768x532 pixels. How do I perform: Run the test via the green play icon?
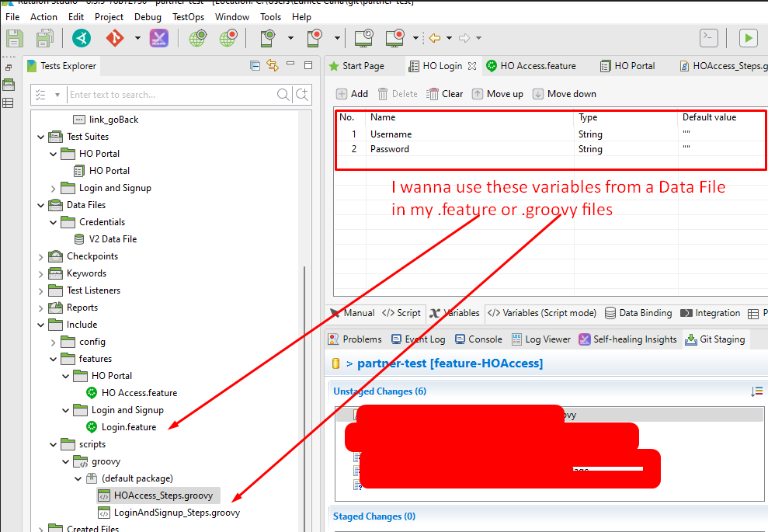(747, 37)
